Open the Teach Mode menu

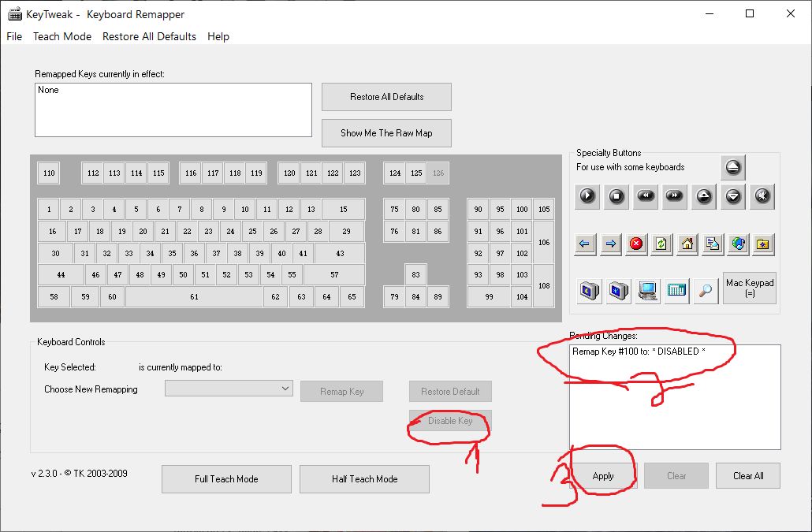(62, 36)
